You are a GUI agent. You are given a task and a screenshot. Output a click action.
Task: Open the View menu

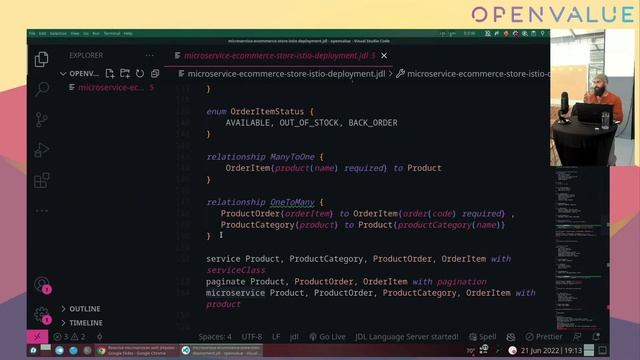pyautogui.click(x=75, y=33)
